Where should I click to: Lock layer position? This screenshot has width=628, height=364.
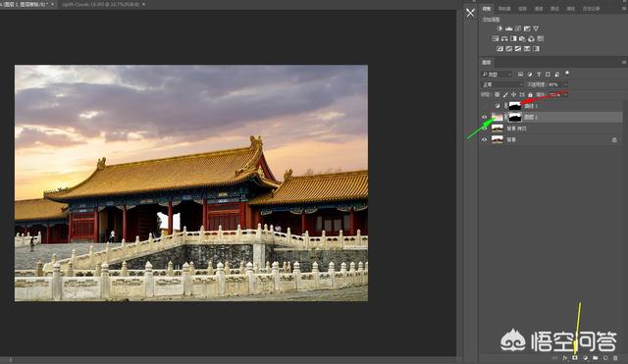point(513,94)
